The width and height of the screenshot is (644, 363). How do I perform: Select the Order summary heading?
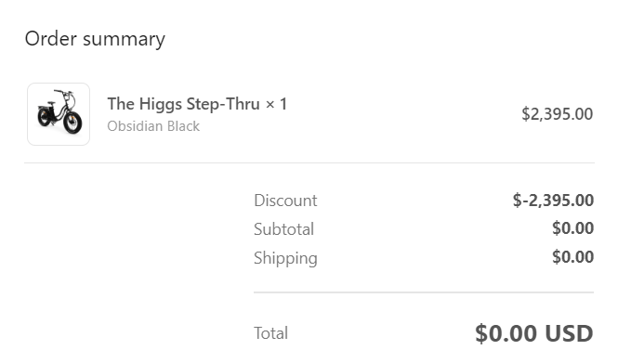(x=95, y=39)
